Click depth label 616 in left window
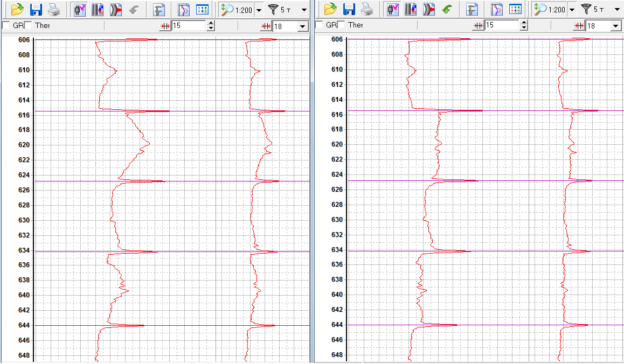 click(x=24, y=115)
